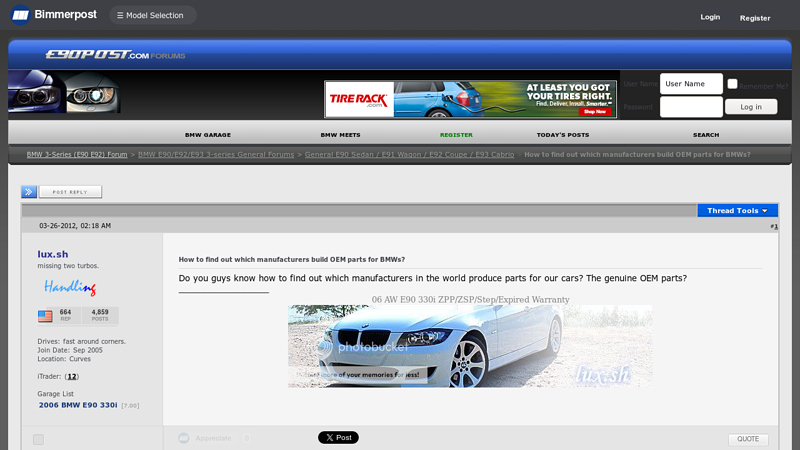This screenshot has height=450, width=800.
Task: Click the Post Reply button
Action: tap(70, 192)
